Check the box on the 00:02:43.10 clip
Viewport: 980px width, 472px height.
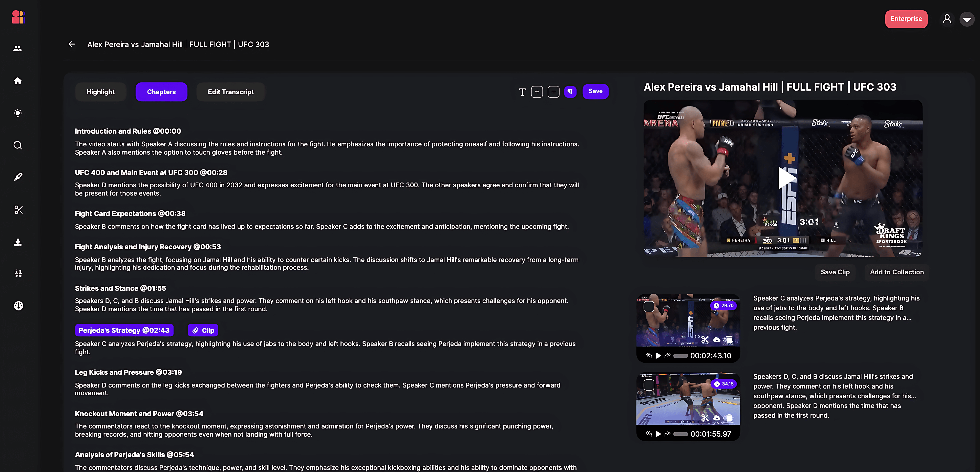[649, 307]
